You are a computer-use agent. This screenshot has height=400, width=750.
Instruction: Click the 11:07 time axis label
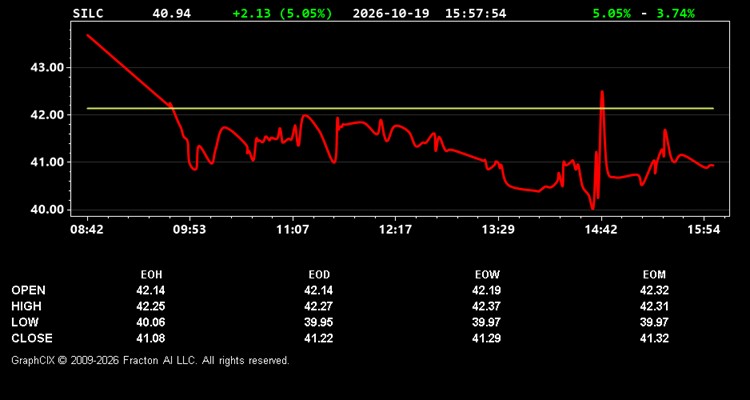point(292,230)
